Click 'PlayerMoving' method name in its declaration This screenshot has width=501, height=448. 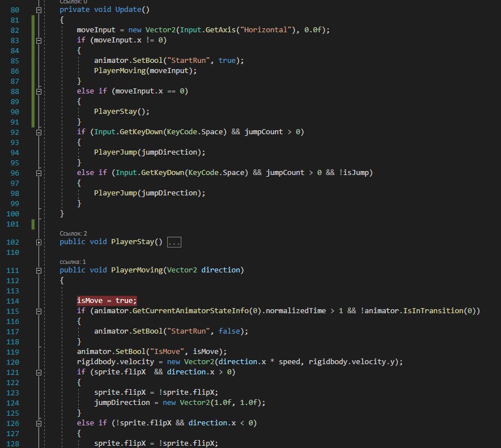tap(137, 270)
